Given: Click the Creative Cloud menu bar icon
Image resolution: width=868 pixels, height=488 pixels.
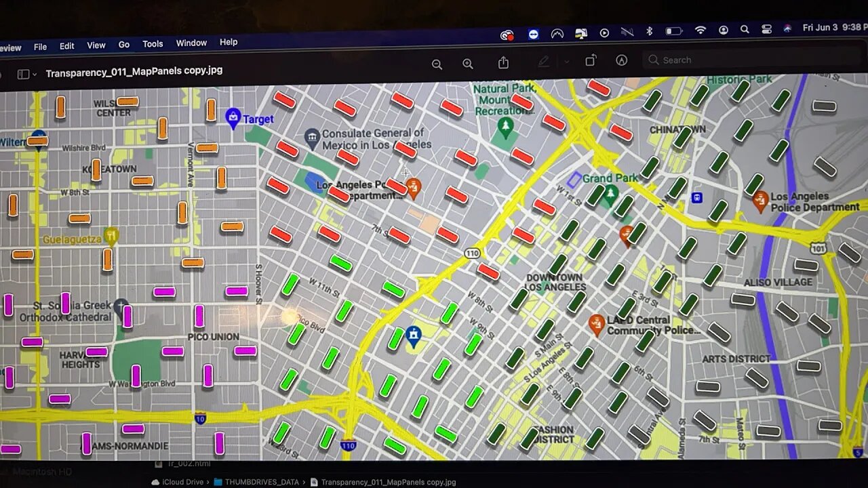Looking at the screenshot, I should click(x=507, y=35).
